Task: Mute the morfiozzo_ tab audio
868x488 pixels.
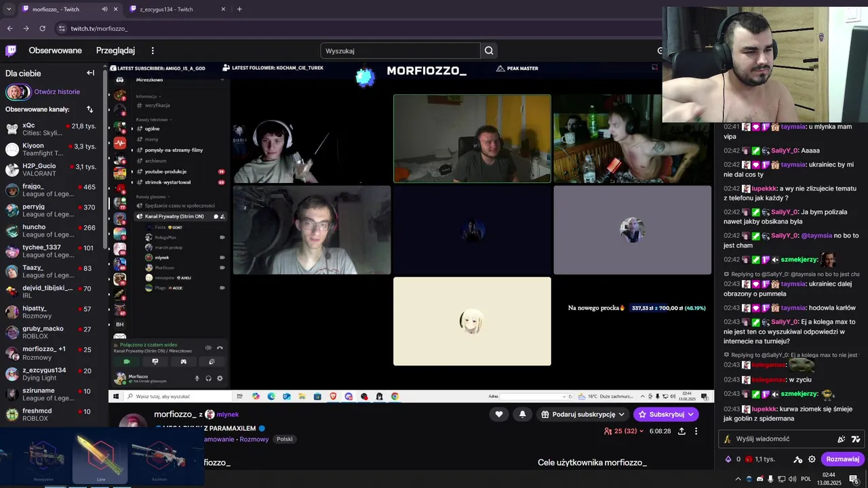Action: pyautogui.click(x=104, y=9)
